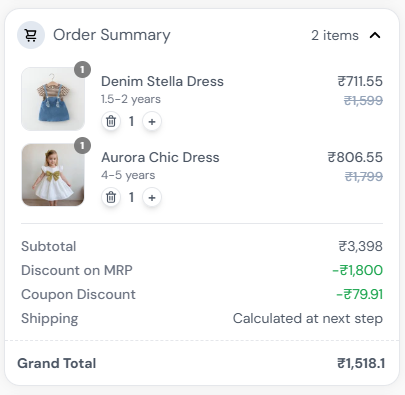405x395 pixels.
Task: Click the Discount on MRP value
Action: (x=357, y=270)
